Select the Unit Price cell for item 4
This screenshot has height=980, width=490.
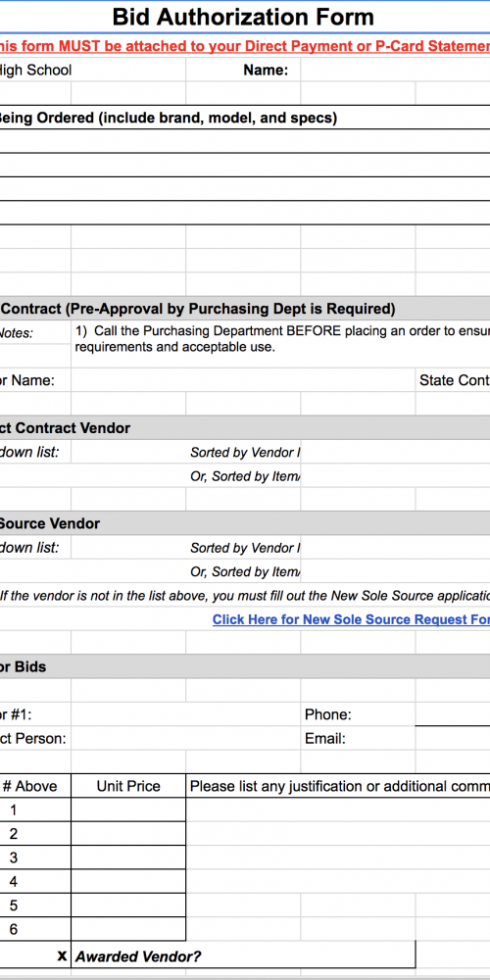[x=128, y=881]
